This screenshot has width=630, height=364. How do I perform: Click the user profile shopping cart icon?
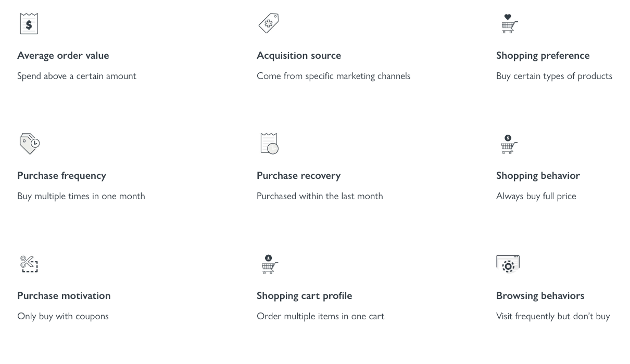click(269, 264)
